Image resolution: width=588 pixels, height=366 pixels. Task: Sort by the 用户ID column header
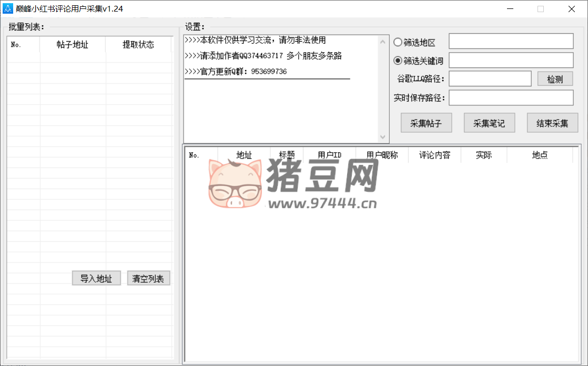point(329,155)
